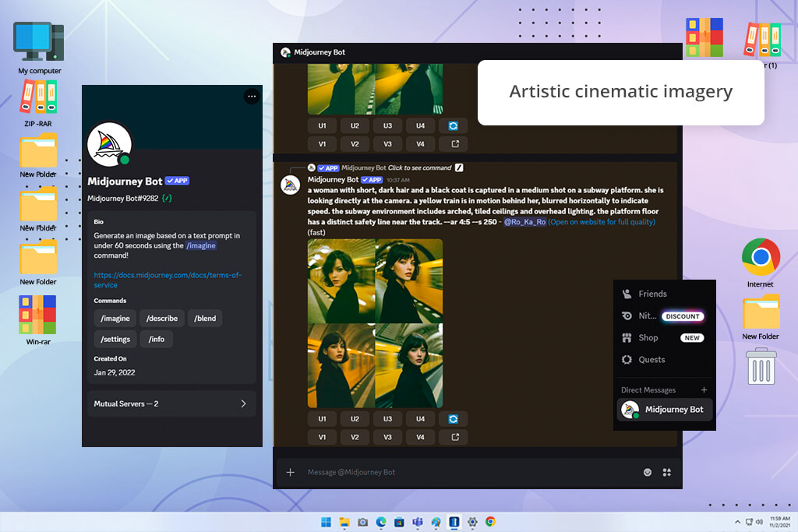Click V1 under the lower image grid
Viewport: 798px width, 532px height.
(x=322, y=438)
